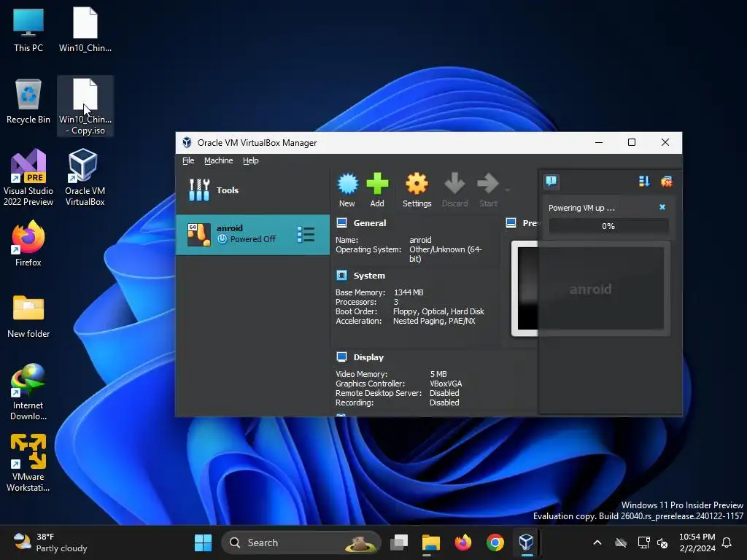Click Video Memory value 5 MB
The width and height of the screenshot is (747, 560).
(438, 374)
